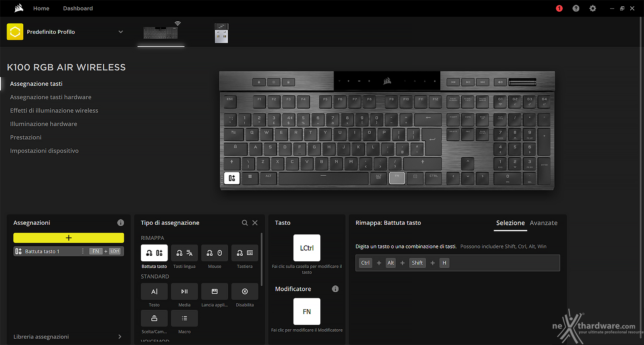Click the space bar on keyboard image

[323, 178]
